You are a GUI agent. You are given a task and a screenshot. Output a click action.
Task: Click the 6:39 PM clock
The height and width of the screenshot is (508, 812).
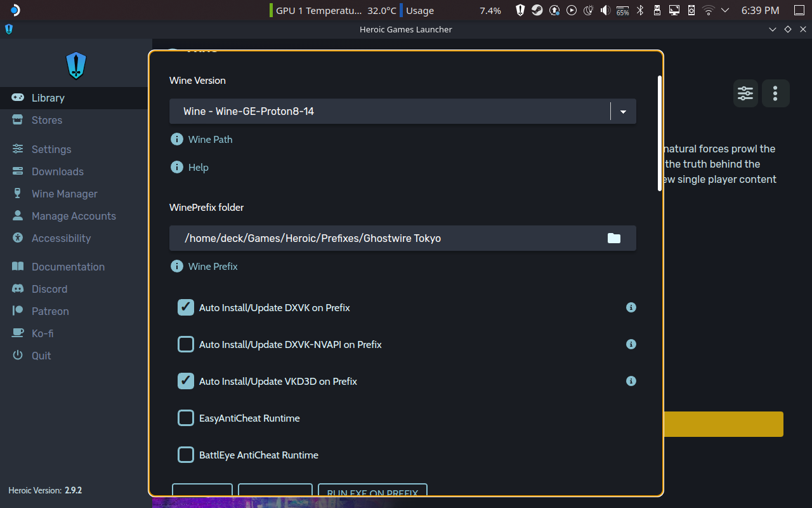[760, 10]
